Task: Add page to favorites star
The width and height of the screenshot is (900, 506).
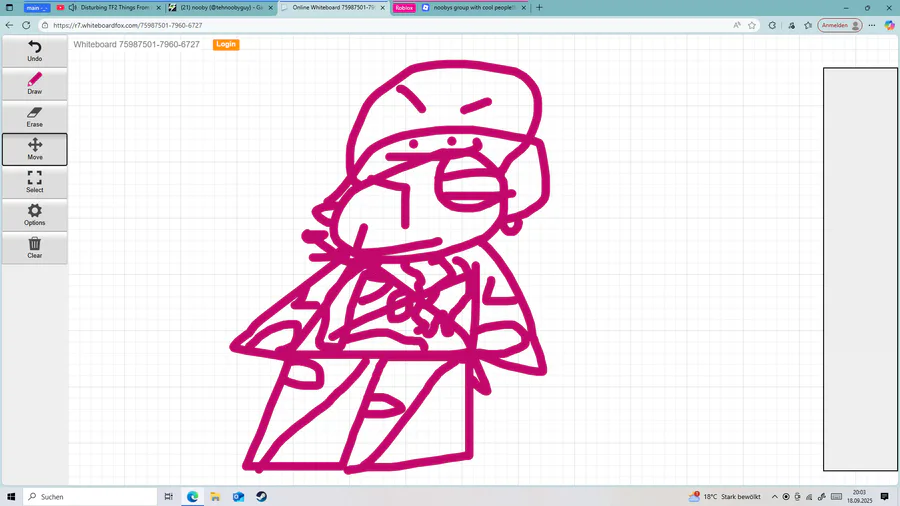Action: click(x=752, y=25)
